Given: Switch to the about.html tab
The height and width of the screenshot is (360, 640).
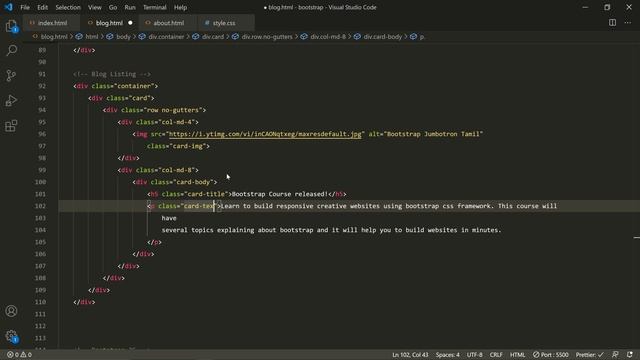Looking at the screenshot, I should pyautogui.click(x=168, y=23).
